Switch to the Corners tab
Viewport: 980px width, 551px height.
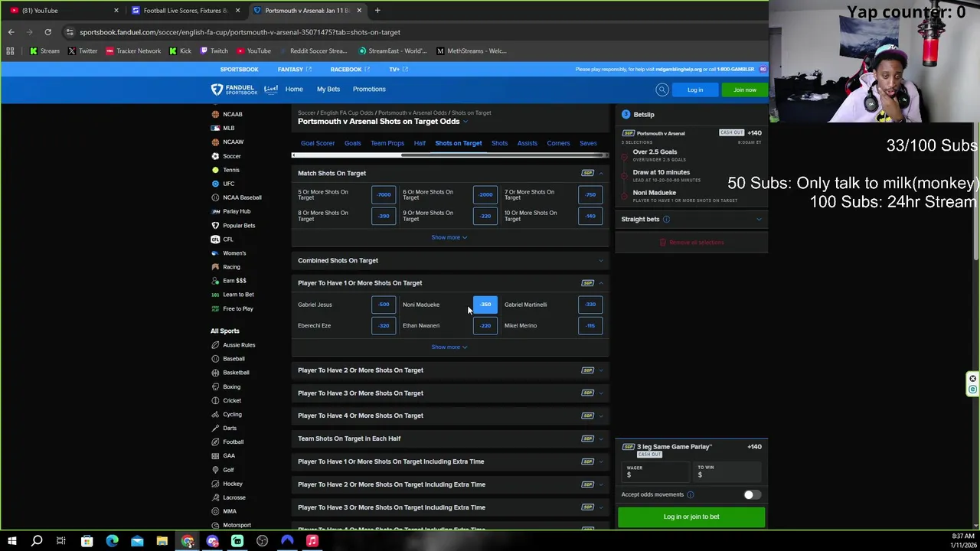[558, 143]
